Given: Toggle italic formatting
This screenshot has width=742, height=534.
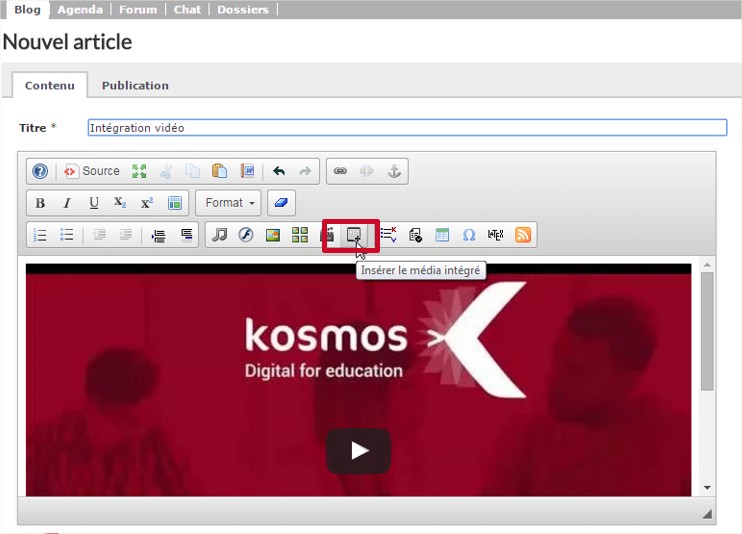Looking at the screenshot, I should (67, 203).
